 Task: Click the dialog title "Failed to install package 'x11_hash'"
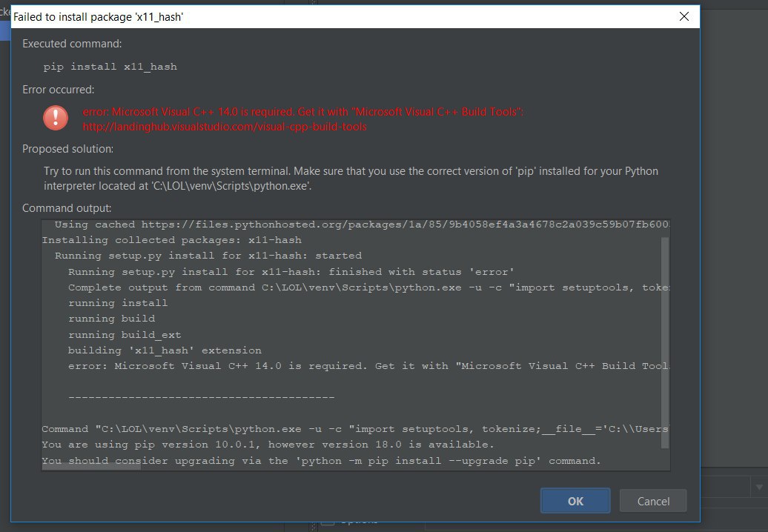pyautogui.click(x=98, y=16)
